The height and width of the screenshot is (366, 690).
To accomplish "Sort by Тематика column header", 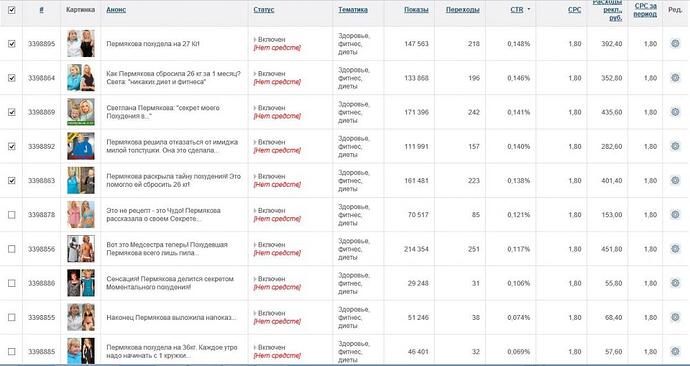I will (x=352, y=10).
